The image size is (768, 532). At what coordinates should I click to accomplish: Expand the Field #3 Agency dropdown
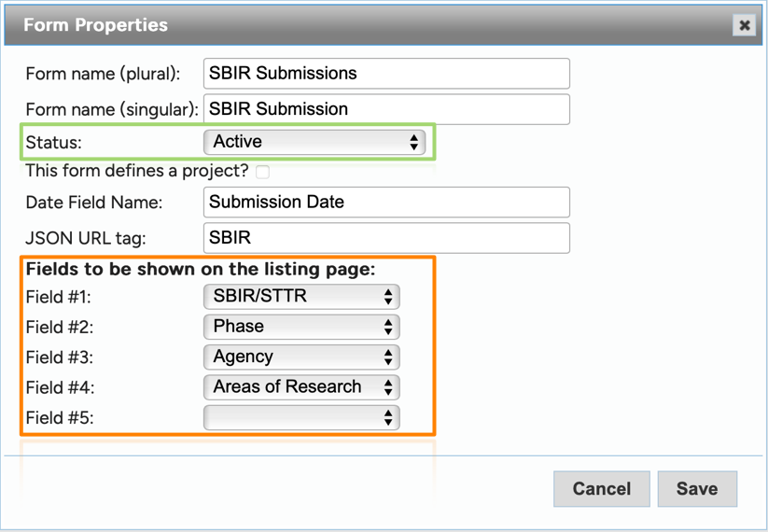(301, 357)
